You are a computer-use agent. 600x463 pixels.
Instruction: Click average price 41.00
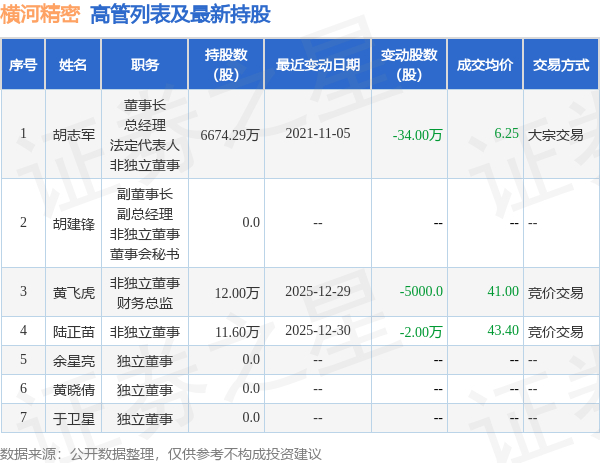pyautogui.click(x=503, y=291)
